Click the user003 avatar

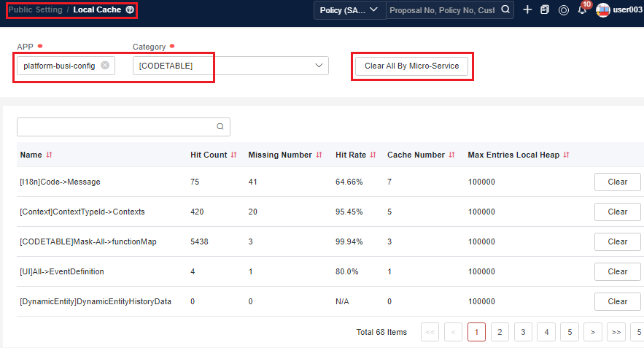(603, 10)
